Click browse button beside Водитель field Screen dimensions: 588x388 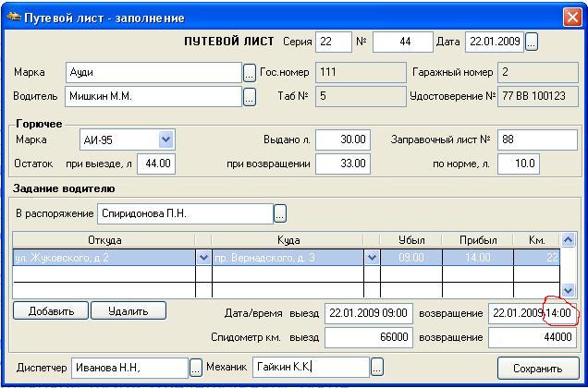tap(249, 95)
